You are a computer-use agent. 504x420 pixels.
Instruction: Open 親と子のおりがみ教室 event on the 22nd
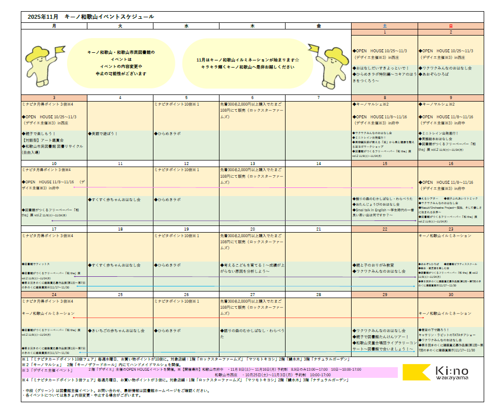tap(374, 265)
